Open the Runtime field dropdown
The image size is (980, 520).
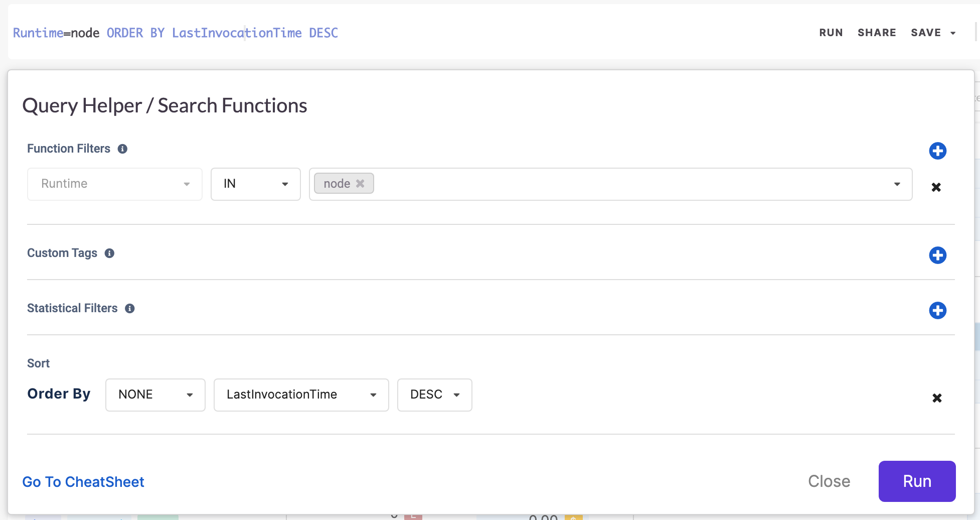115,184
